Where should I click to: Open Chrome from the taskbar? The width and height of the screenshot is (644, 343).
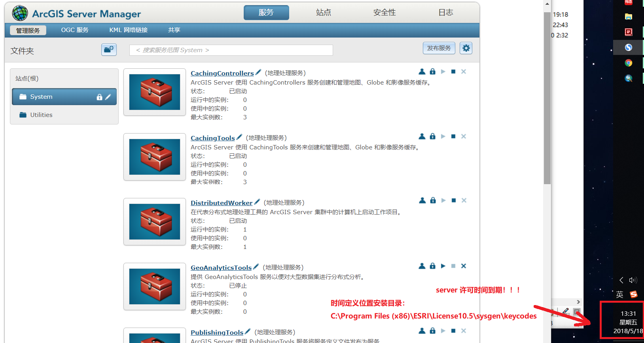629,63
